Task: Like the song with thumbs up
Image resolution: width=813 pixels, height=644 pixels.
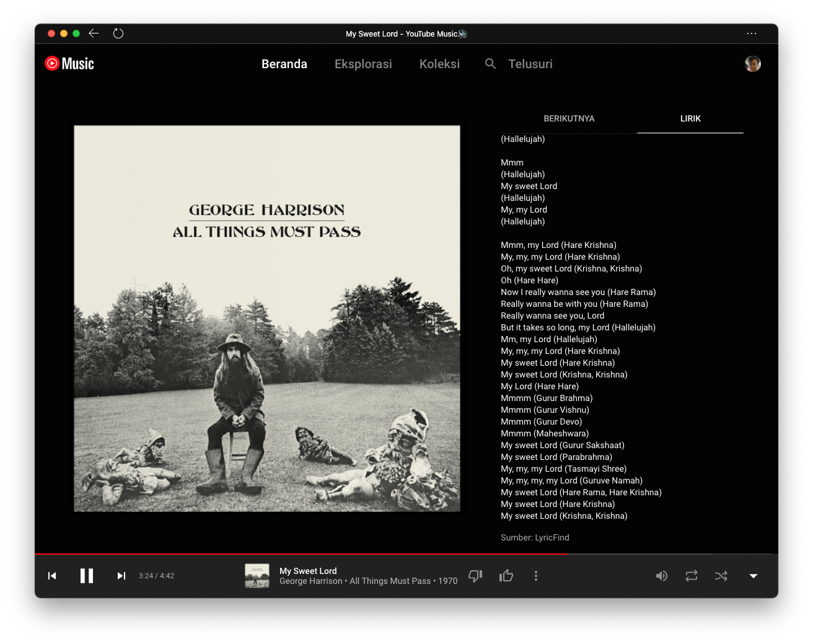Action: click(506, 576)
